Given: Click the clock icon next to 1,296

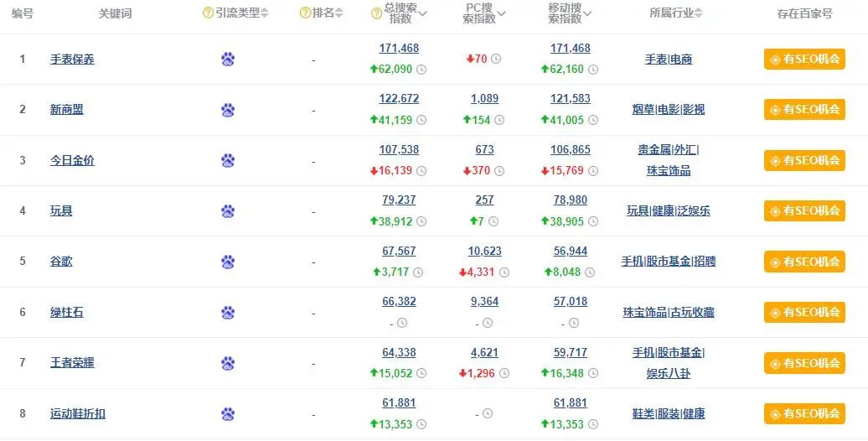Looking at the screenshot, I should pyautogui.click(x=504, y=374).
